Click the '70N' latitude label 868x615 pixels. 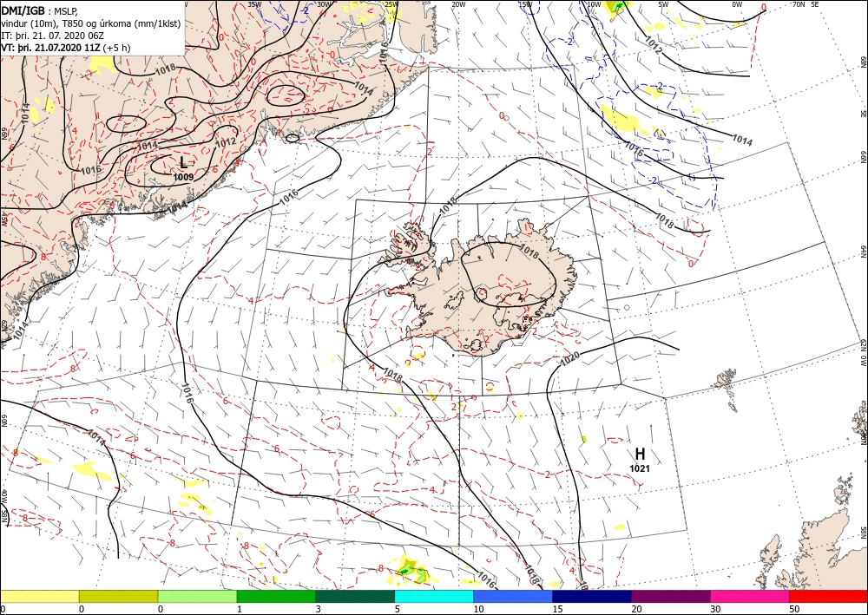tap(799, 4)
